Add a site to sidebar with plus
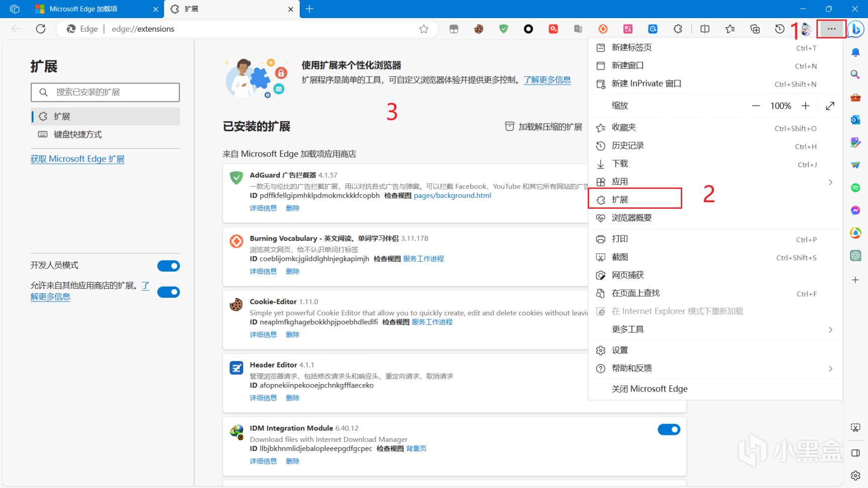The image size is (868, 488). [x=855, y=280]
